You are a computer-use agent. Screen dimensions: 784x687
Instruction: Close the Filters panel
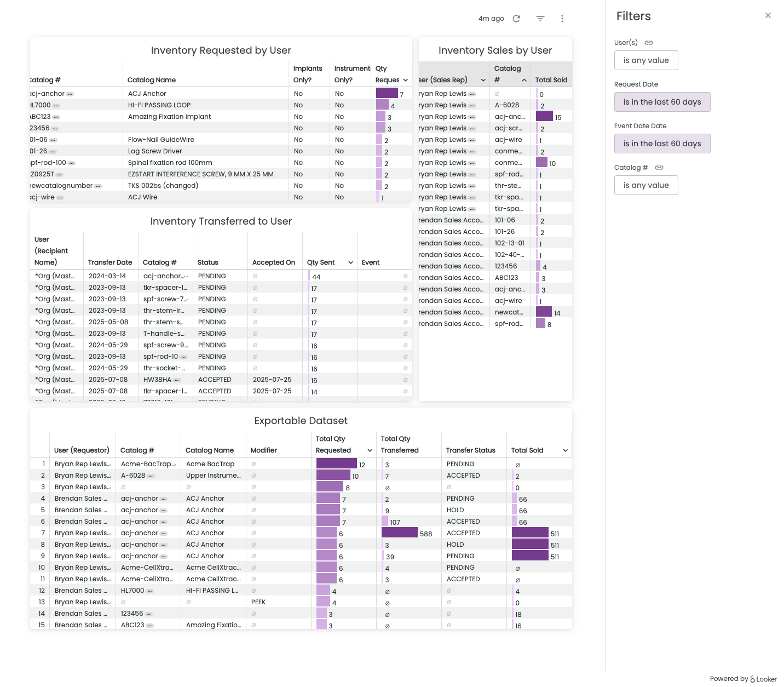click(768, 15)
